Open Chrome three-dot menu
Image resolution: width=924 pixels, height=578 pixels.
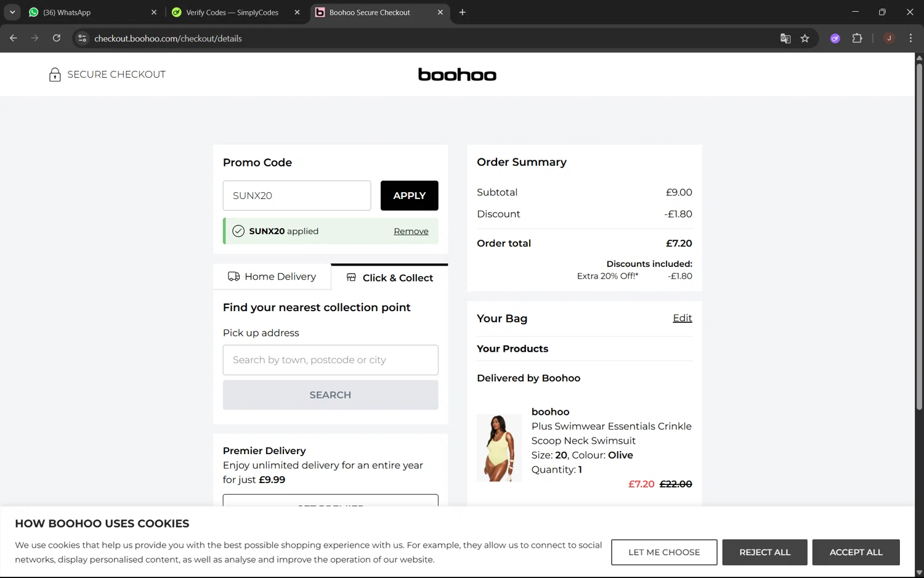(910, 38)
